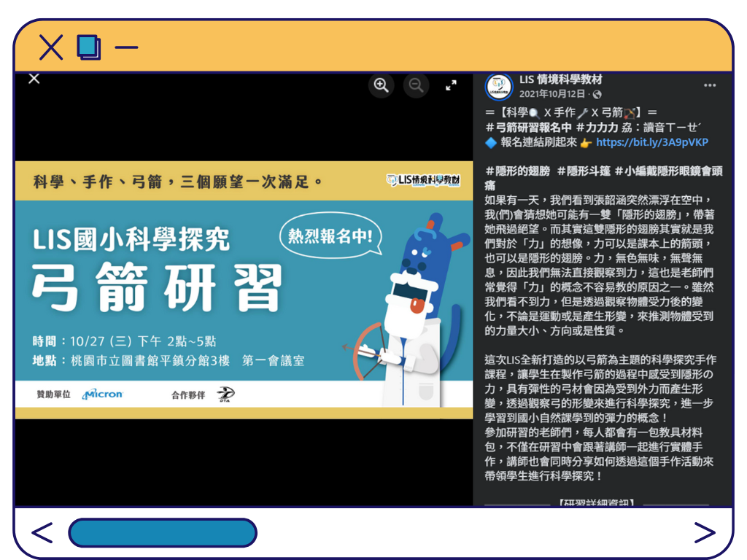This screenshot has width=747, height=560.
Task: Click the right arrow in bottom bar
Action: [x=705, y=532]
